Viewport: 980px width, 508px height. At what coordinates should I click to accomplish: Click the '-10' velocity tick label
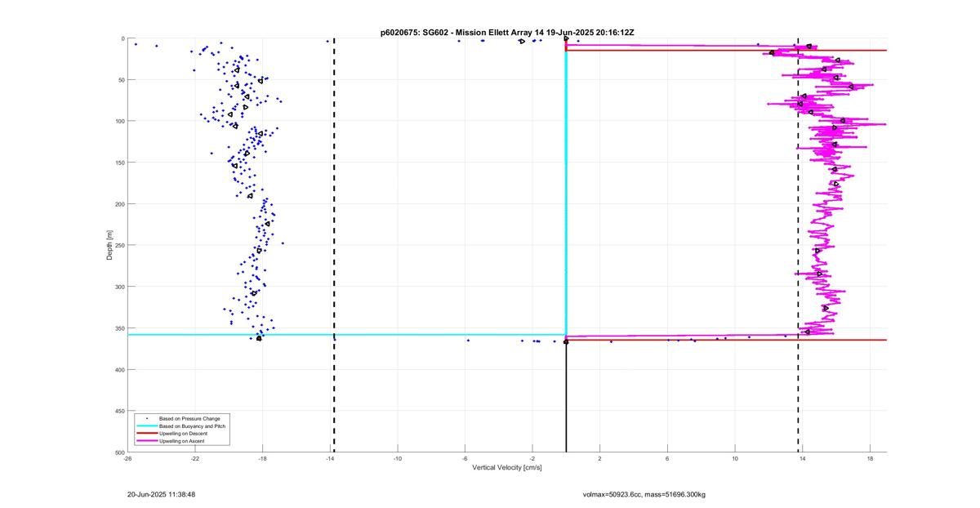(398, 458)
